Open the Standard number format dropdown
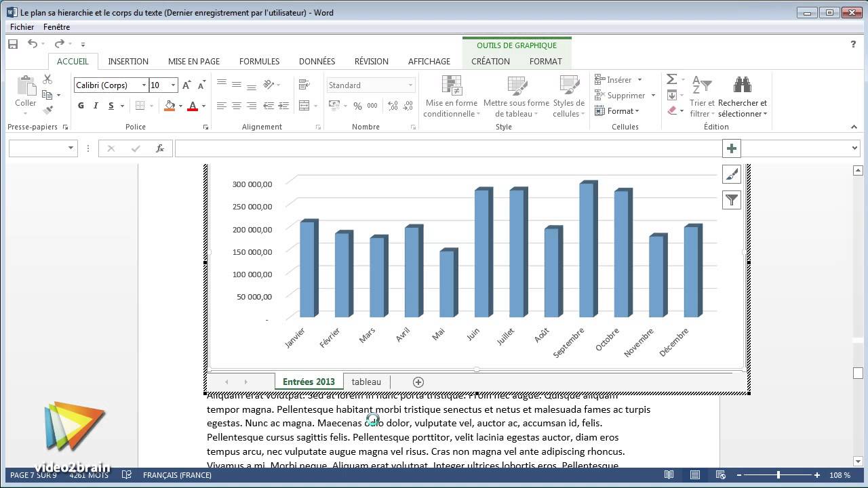This screenshot has height=488, width=868. click(410, 85)
